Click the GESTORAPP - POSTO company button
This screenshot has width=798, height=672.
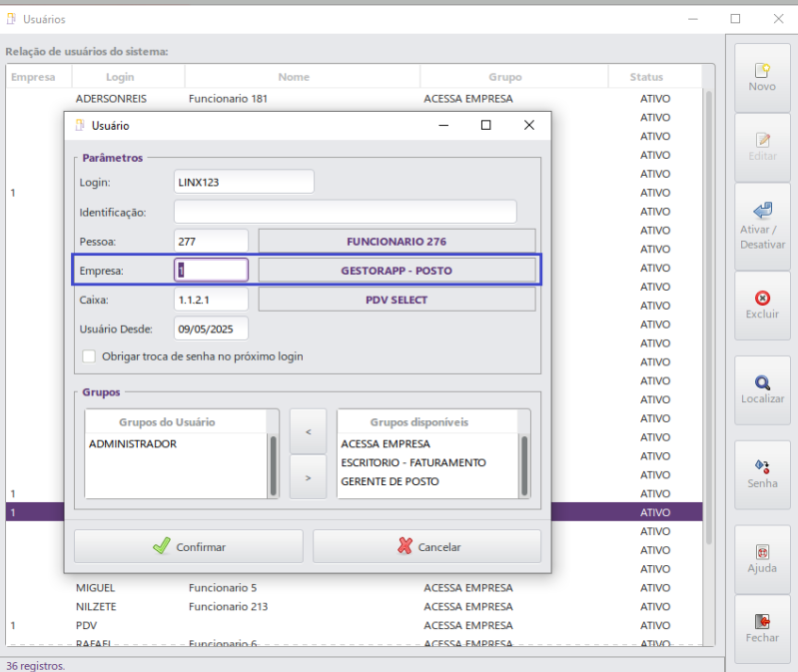[x=397, y=271]
